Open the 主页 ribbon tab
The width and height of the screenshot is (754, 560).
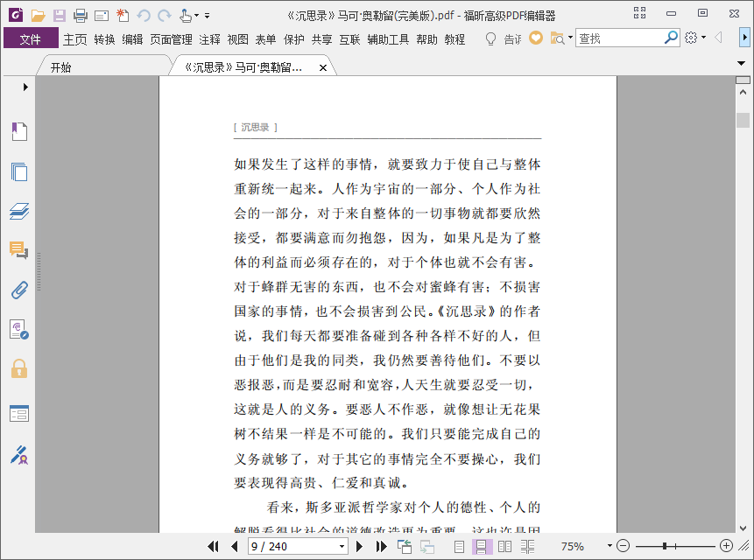[x=75, y=39]
